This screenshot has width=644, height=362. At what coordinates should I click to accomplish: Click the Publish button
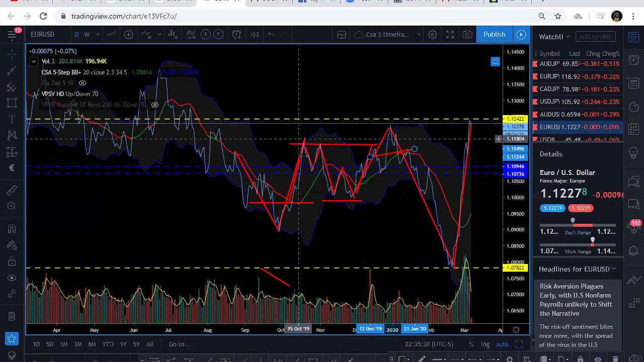(494, 34)
